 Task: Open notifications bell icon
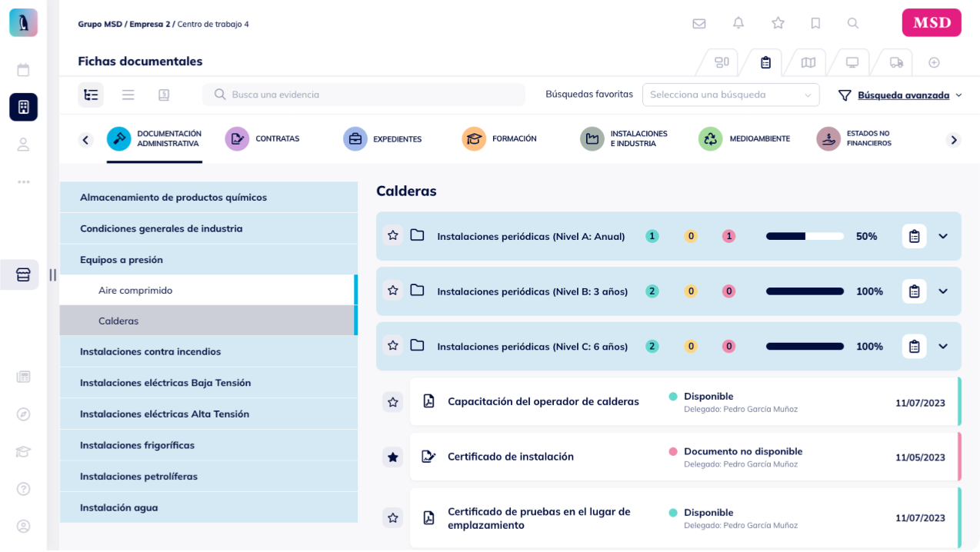pyautogui.click(x=738, y=23)
